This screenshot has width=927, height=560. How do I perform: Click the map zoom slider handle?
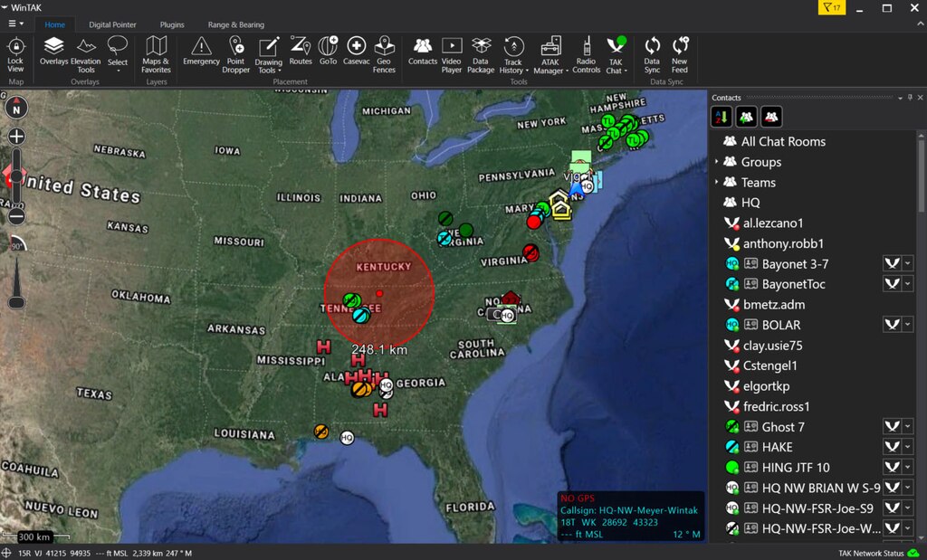[x=16, y=176]
